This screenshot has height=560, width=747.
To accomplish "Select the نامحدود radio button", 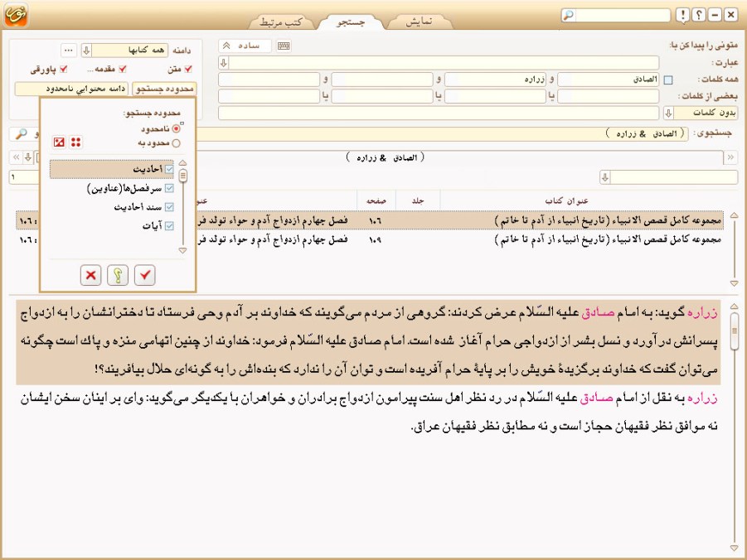I will [x=177, y=128].
